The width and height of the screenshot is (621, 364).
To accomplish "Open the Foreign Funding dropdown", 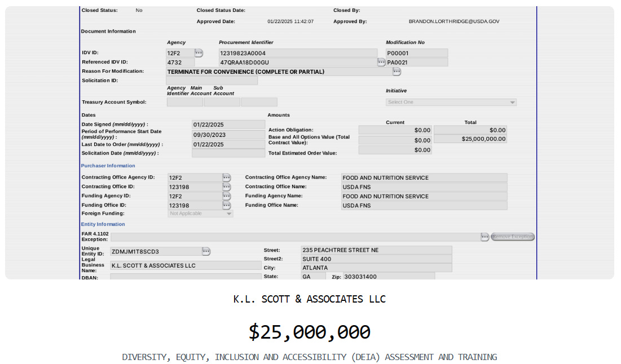I will [x=200, y=213].
